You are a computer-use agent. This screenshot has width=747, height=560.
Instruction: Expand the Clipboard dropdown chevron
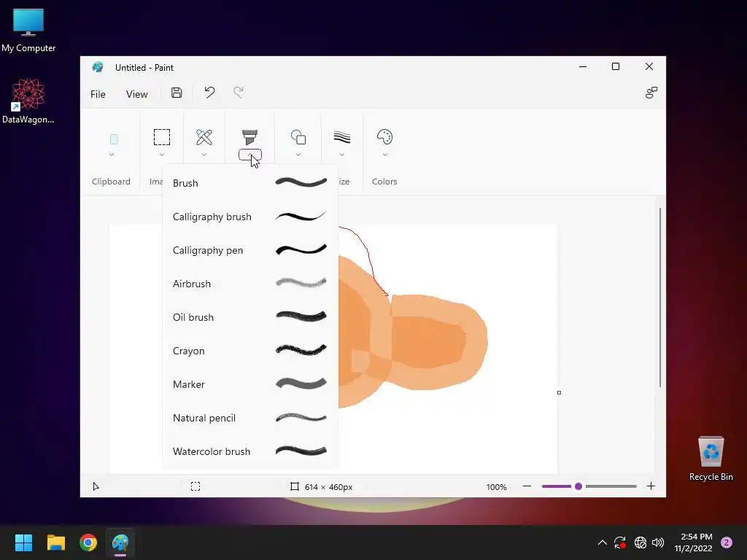pyautogui.click(x=112, y=155)
